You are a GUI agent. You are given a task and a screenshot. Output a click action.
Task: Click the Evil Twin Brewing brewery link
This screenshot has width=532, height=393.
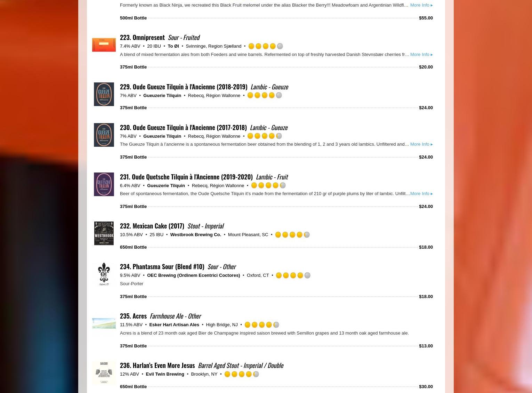pyautogui.click(x=165, y=374)
